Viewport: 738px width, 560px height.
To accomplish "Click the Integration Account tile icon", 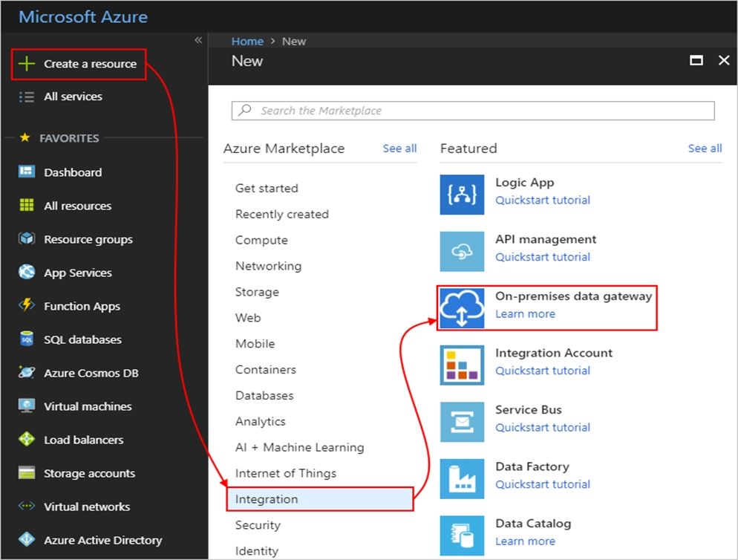I will coord(463,365).
